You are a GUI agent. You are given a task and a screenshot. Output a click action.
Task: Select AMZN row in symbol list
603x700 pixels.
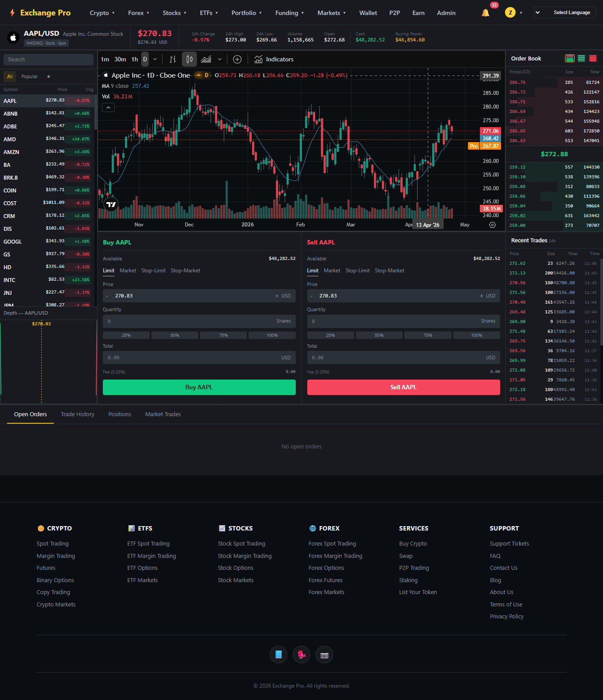[x=48, y=152]
